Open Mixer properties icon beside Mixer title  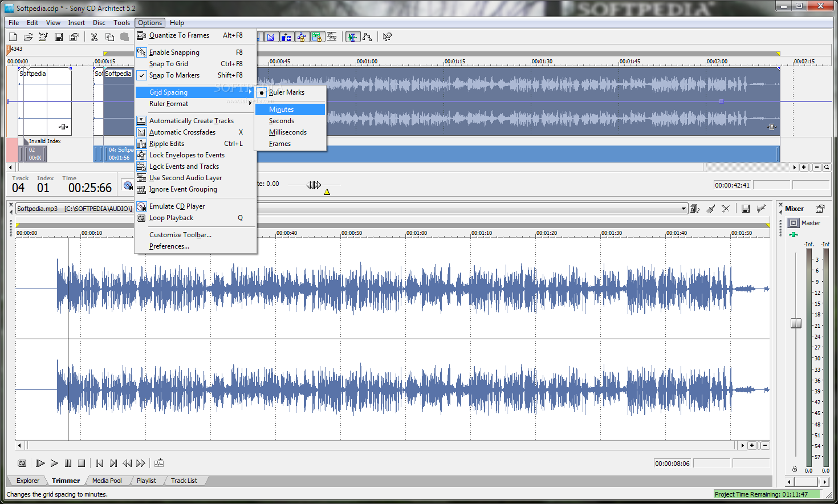[820, 209]
